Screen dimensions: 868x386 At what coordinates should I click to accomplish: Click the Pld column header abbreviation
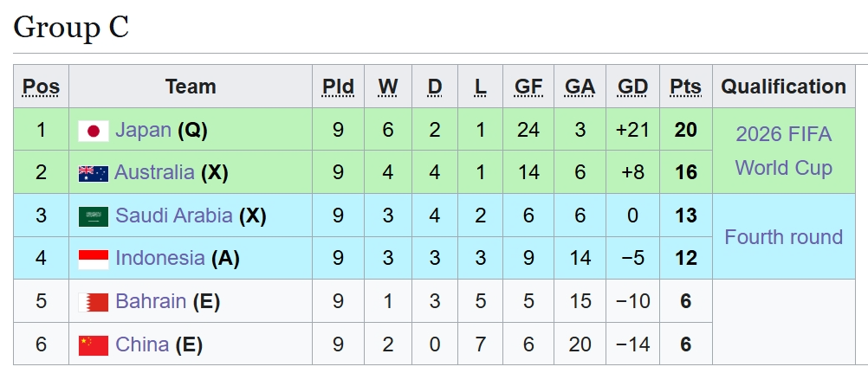click(x=338, y=87)
